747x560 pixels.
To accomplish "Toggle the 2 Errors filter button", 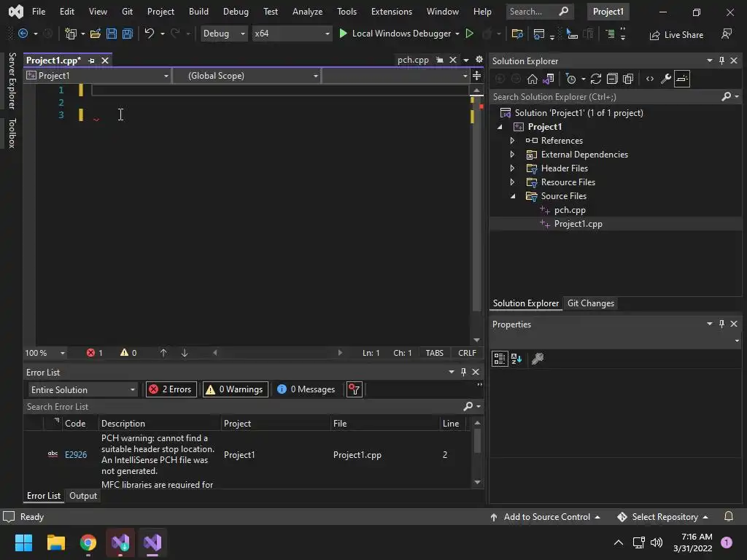I will (x=170, y=389).
